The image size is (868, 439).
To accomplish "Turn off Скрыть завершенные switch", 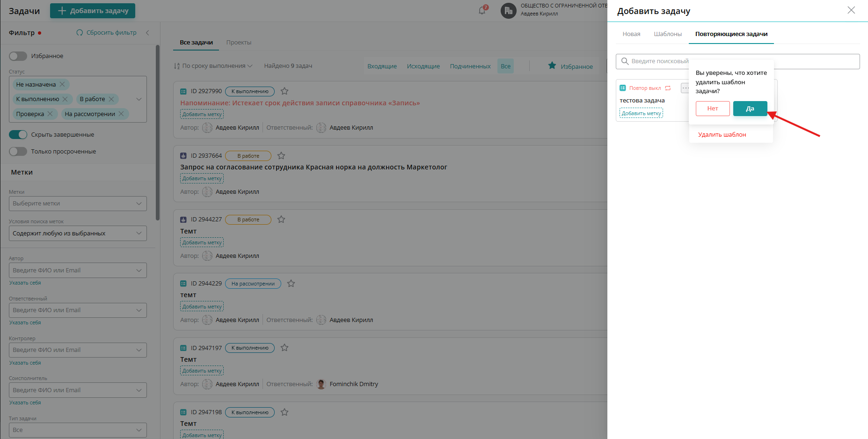I will (x=18, y=135).
